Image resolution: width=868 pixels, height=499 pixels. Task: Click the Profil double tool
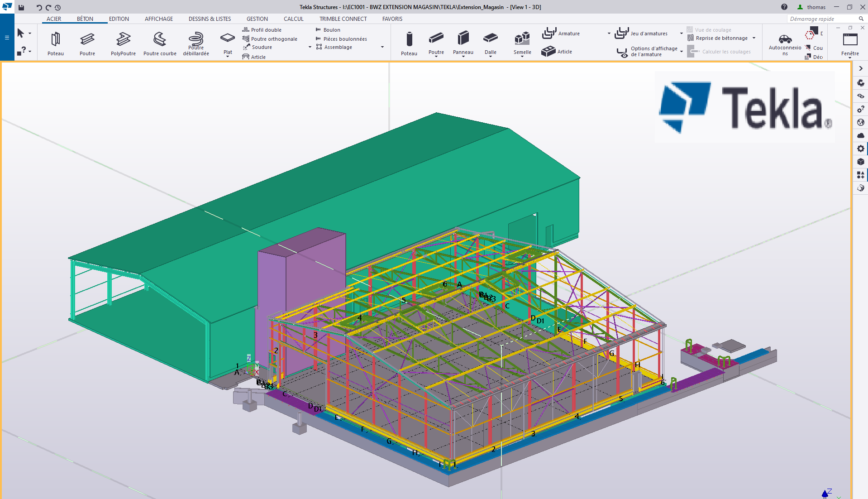pos(262,30)
